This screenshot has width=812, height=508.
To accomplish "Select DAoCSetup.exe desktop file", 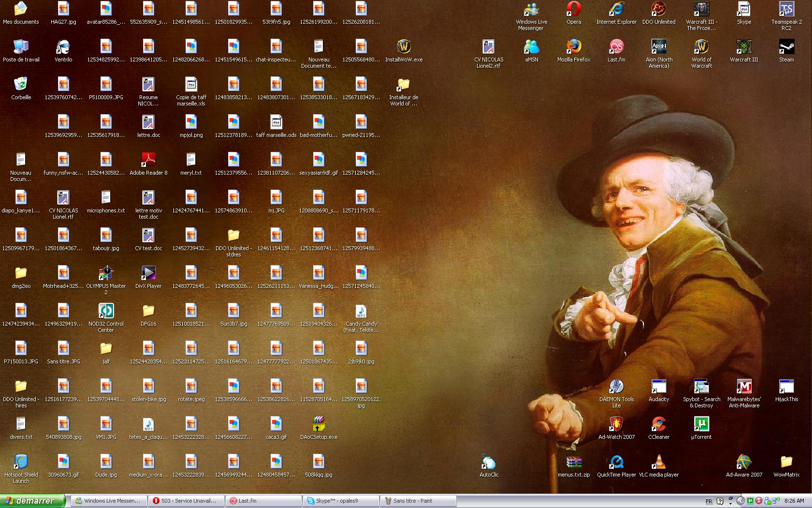I will [319, 428].
